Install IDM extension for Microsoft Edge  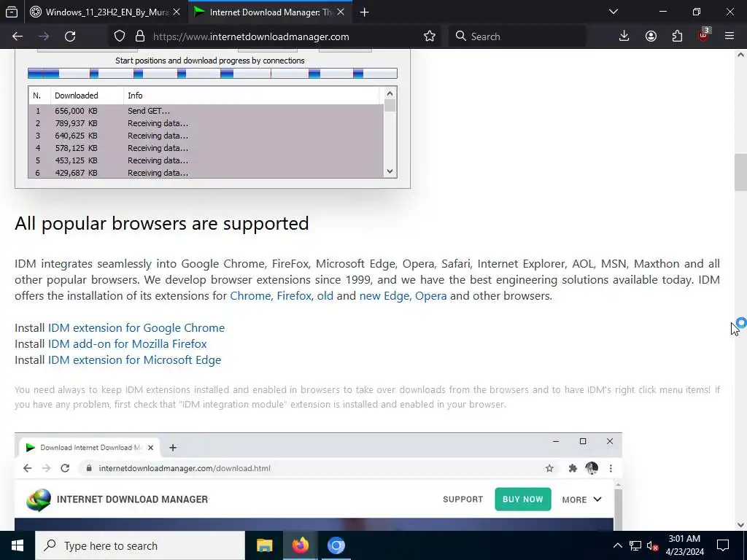click(134, 360)
